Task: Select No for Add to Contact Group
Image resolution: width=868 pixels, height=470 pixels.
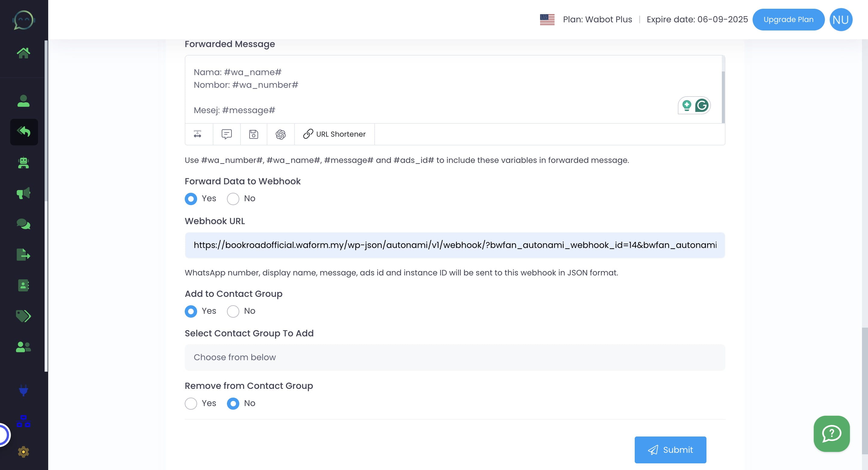Action: [x=233, y=311]
